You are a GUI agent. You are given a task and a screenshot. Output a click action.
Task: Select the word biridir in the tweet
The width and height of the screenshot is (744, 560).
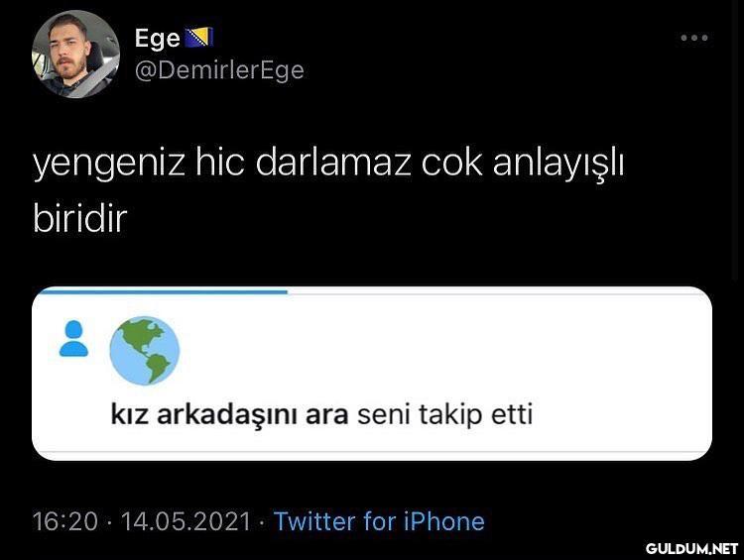80,219
